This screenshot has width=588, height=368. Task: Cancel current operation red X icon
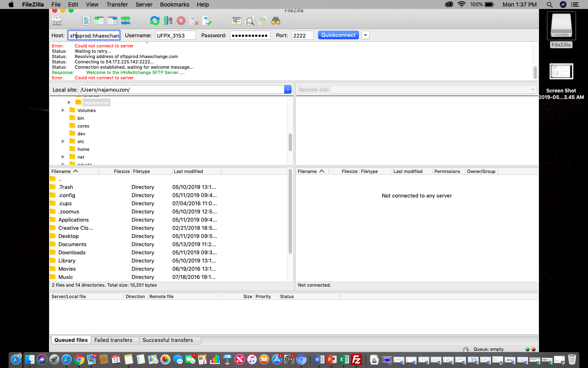181,20
